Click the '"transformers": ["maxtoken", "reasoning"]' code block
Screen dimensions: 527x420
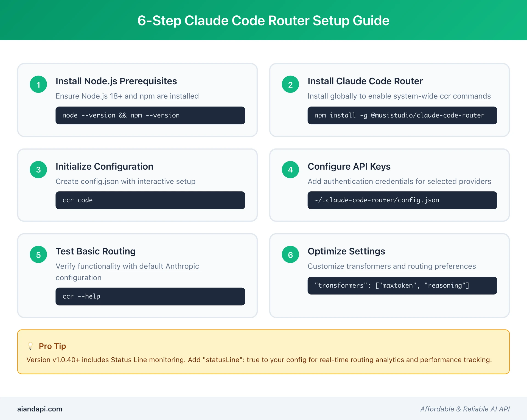coord(402,285)
